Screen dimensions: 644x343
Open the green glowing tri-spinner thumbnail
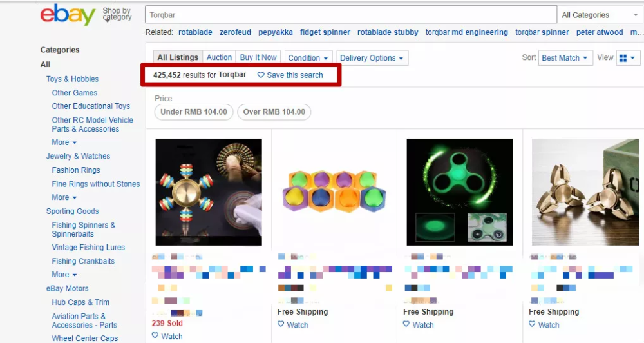460,192
